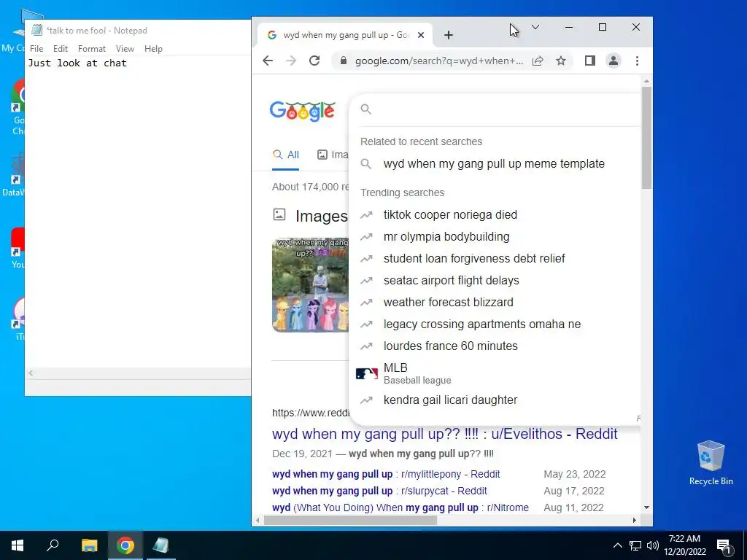Open Notepad's Edit menu
Viewport: 747px width, 560px height.
click(61, 49)
